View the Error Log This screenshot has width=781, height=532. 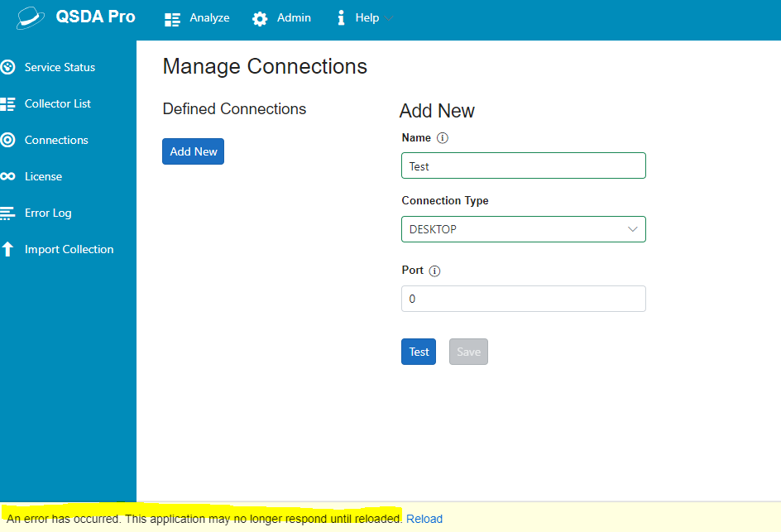[x=48, y=213]
